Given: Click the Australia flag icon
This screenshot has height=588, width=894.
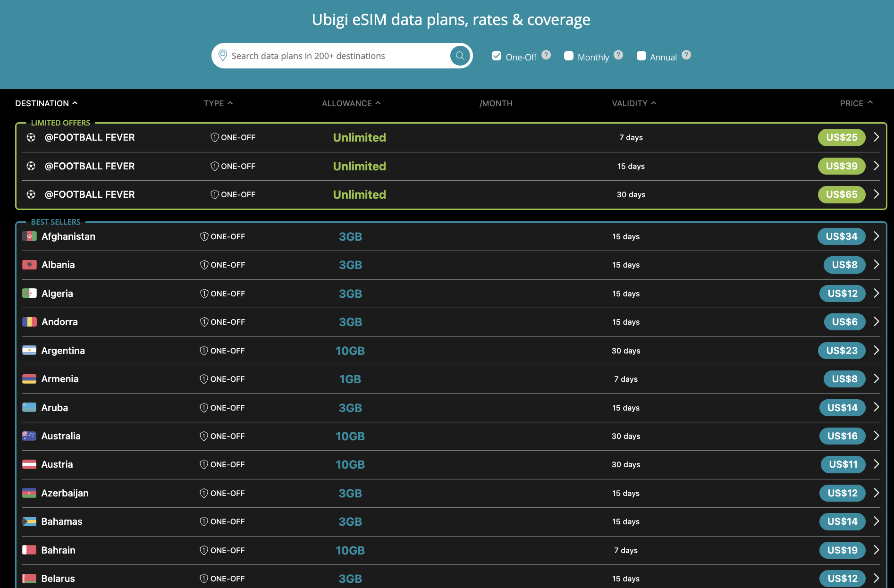Looking at the screenshot, I should click(29, 436).
